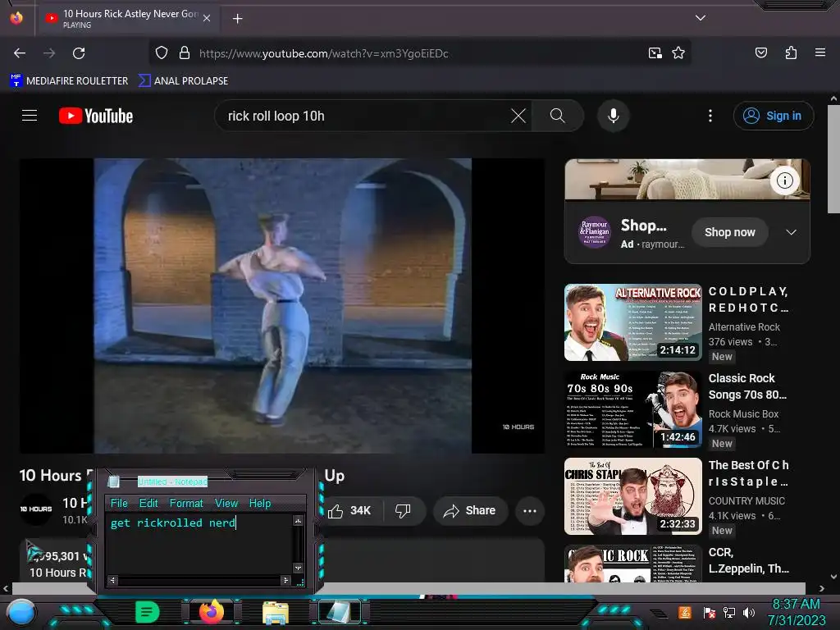
Task: Open Notepad Format menu
Action: click(x=186, y=503)
